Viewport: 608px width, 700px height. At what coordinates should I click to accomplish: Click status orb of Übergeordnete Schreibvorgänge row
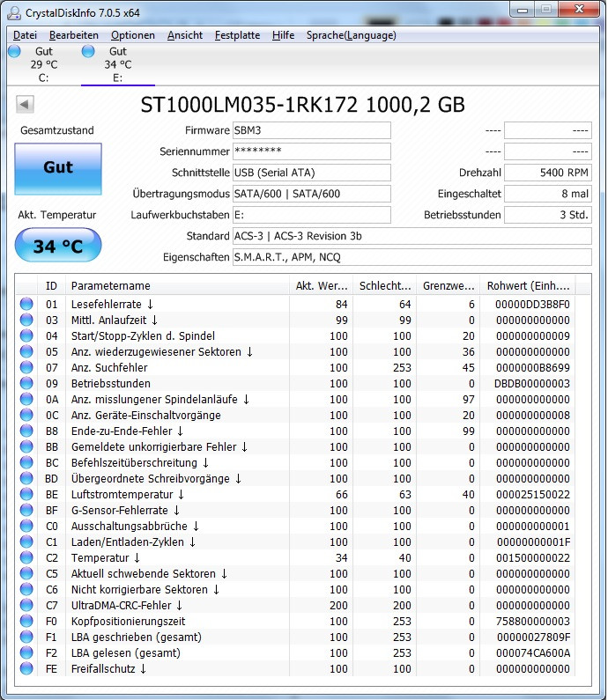point(26,479)
